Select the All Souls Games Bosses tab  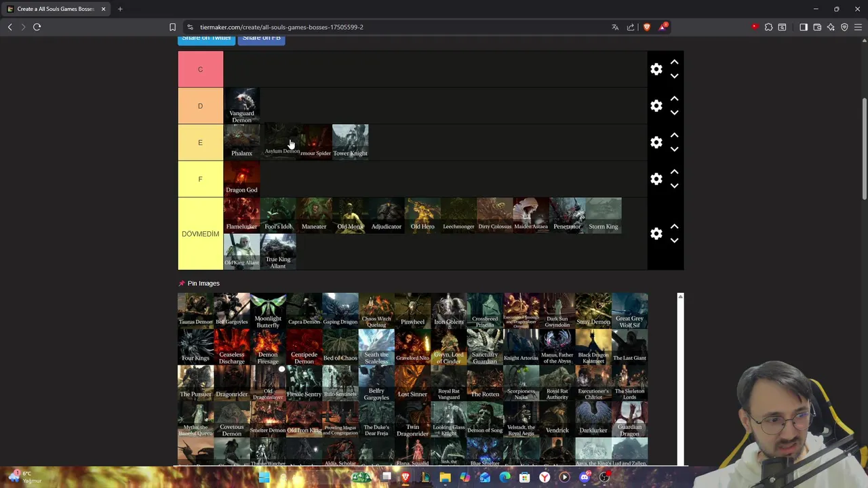click(x=57, y=9)
